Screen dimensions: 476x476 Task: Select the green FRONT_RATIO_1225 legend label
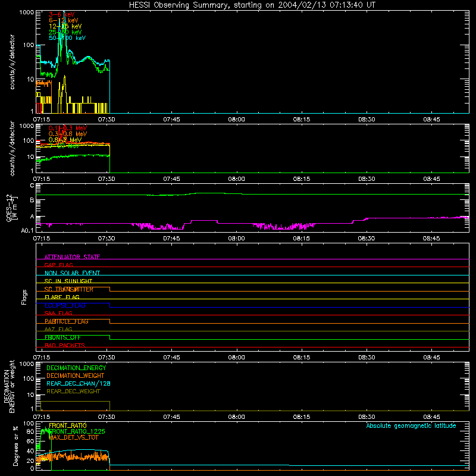77,431
